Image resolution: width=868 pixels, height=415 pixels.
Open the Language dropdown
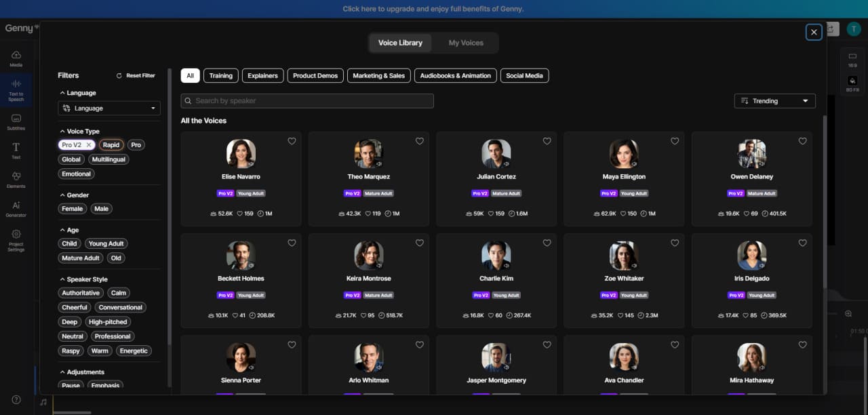(109, 108)
